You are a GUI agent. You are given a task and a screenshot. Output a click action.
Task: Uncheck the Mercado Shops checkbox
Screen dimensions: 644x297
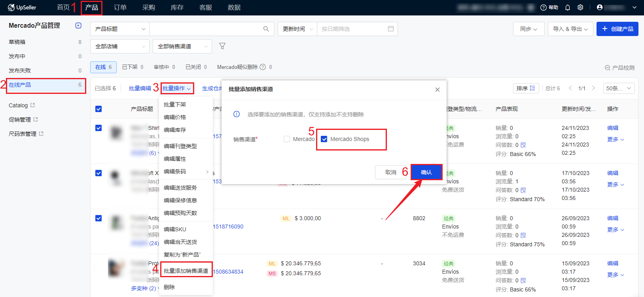pyautogui.click(x=324, y=139)
